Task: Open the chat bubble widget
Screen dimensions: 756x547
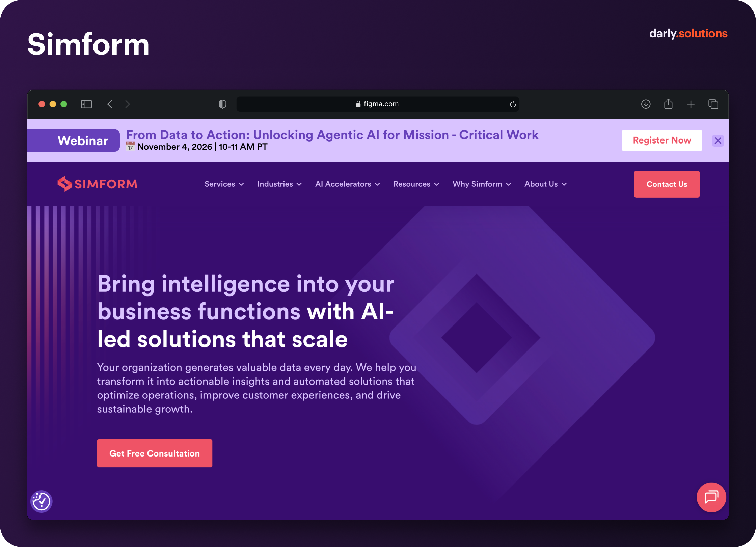Action: [x=711, y=497]
